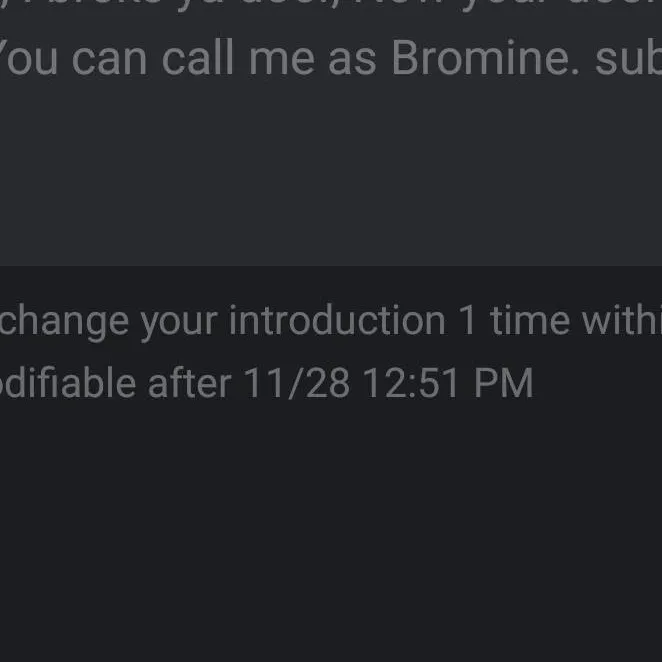
Task: Place cursor in 'You can call me' line
Action: click(x=200, y=59)
